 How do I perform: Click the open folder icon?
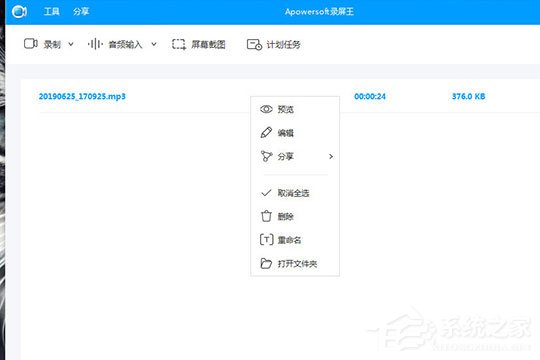pyautogui.click(x=266, y=263)
